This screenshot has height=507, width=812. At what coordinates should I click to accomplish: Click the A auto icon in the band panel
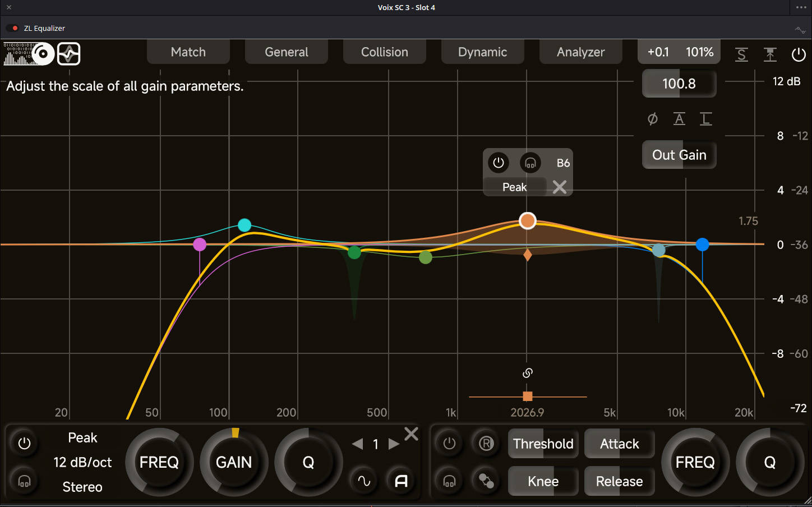pos(400,481)
